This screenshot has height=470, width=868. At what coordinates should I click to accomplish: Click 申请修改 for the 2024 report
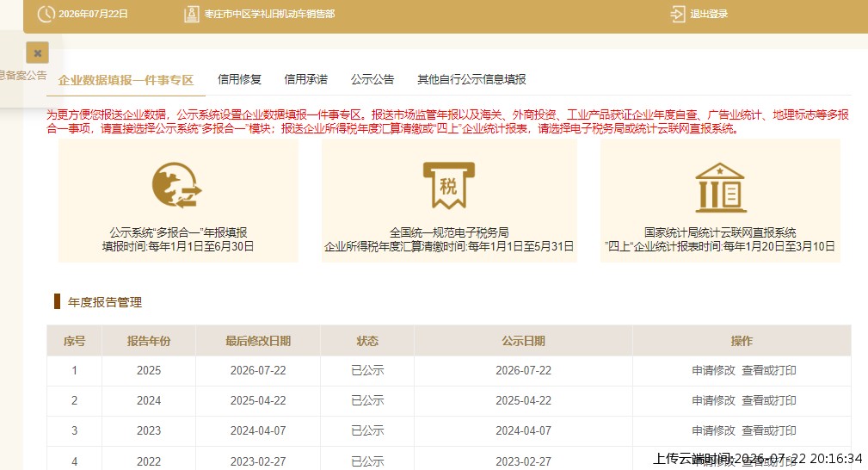[x=713, y=400]
